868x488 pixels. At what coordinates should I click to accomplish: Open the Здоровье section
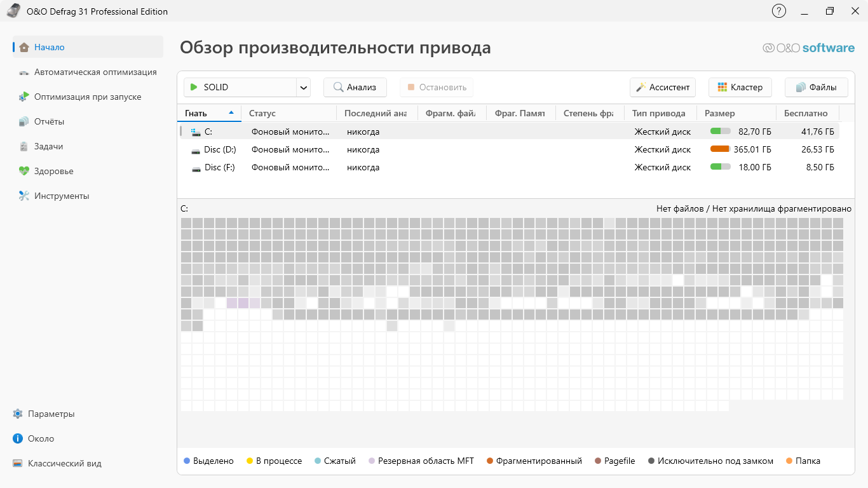point(88,171)
